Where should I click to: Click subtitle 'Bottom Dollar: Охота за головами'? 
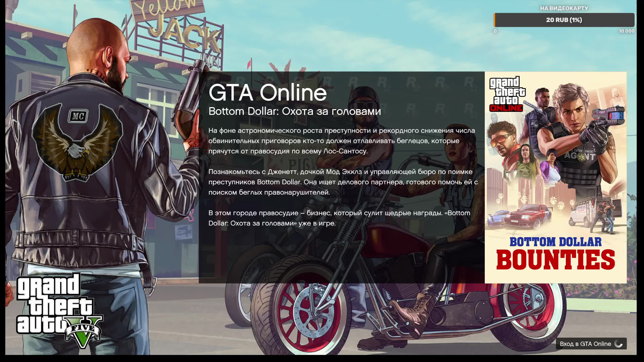(x=295, y=111)
